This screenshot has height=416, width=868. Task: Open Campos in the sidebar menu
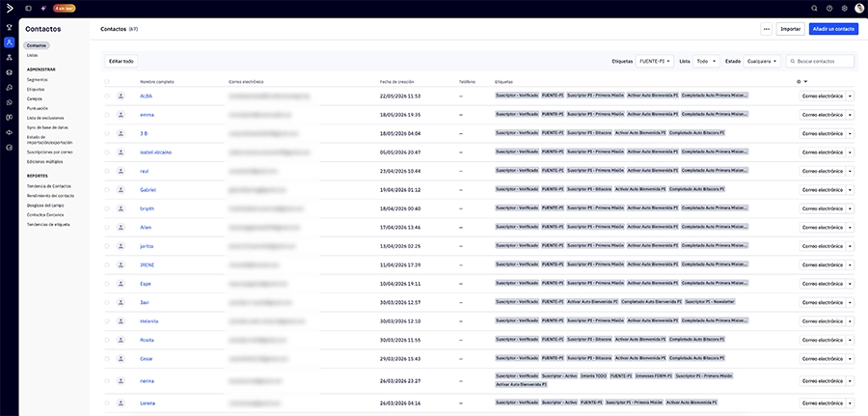(35, 98)
